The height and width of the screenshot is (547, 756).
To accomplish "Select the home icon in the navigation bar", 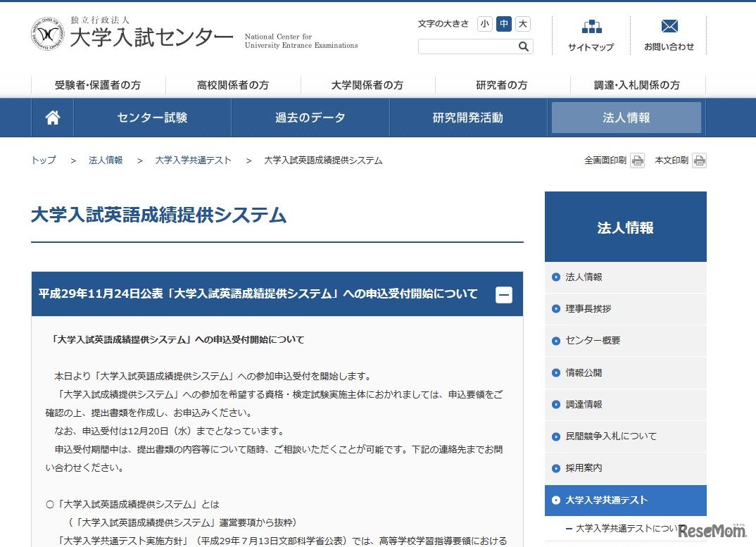I will 52,118.
